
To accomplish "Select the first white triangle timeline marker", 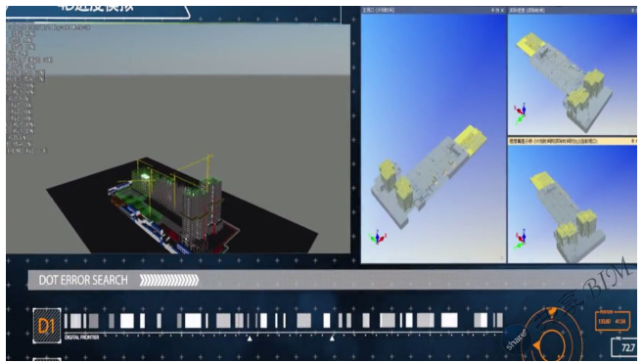I will pos(250,339).
